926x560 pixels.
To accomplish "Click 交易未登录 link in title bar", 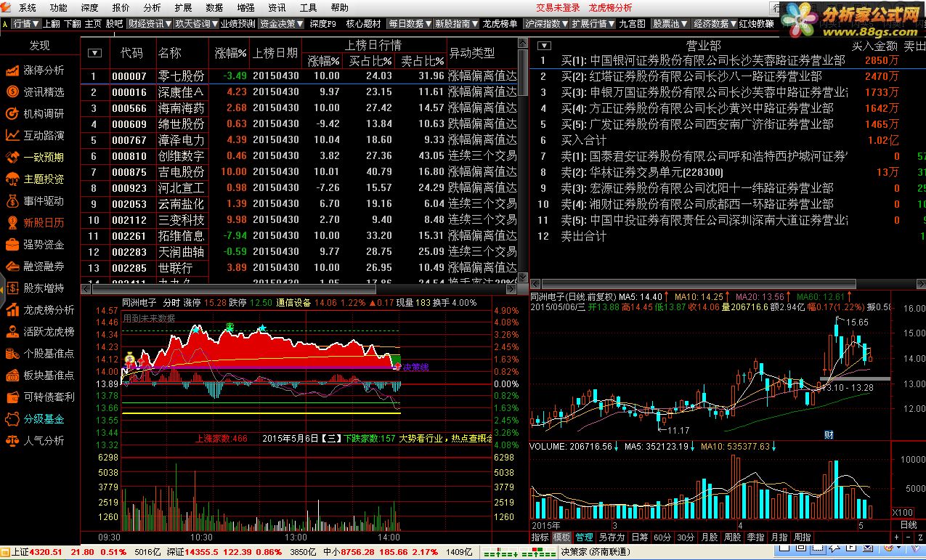I will [x=559, y=8].
